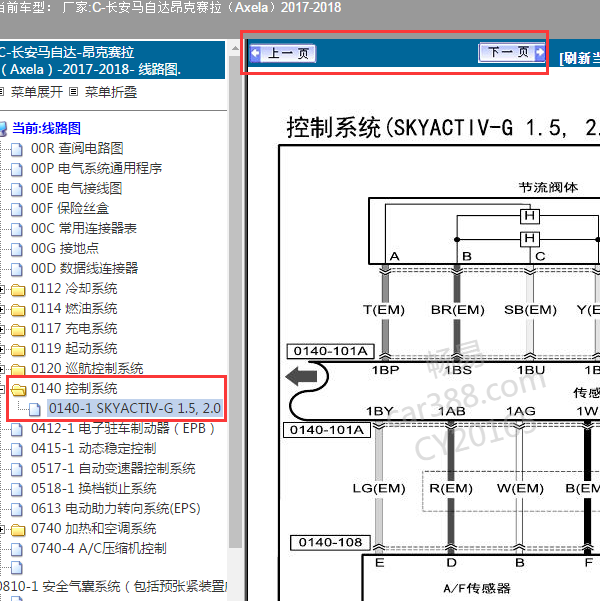Click the 刷新 refresh link
Image resolution: width=600 pixels, height=601 pixels.
579,59
